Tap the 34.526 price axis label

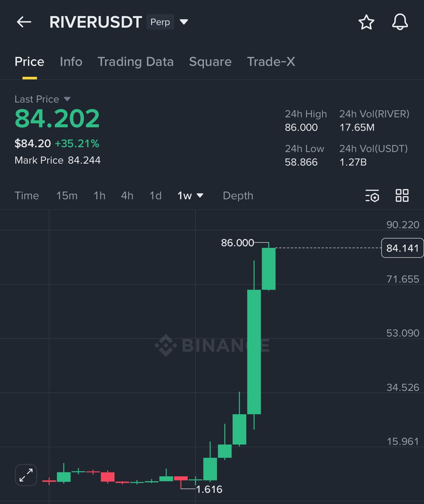[x=403, y=387]
